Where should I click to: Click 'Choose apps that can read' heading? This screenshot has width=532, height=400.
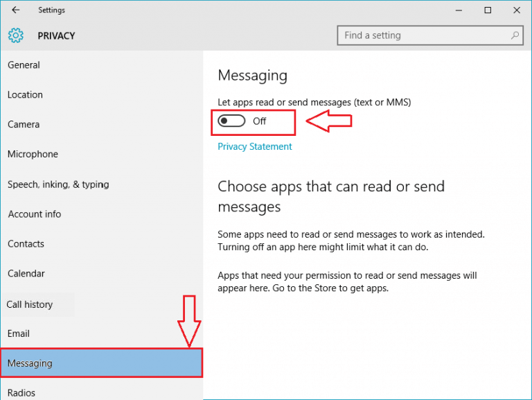(x=331, y=196)
